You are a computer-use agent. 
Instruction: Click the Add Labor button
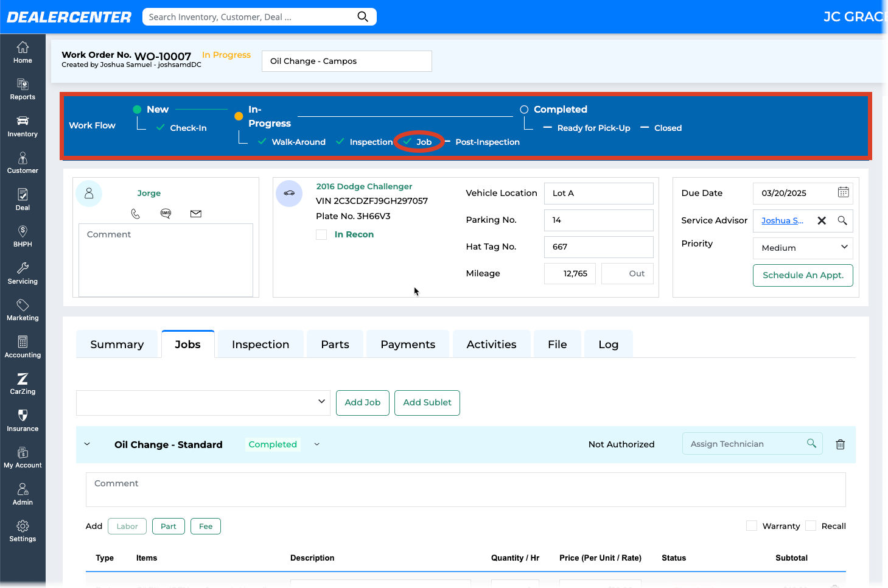point(127,526)
